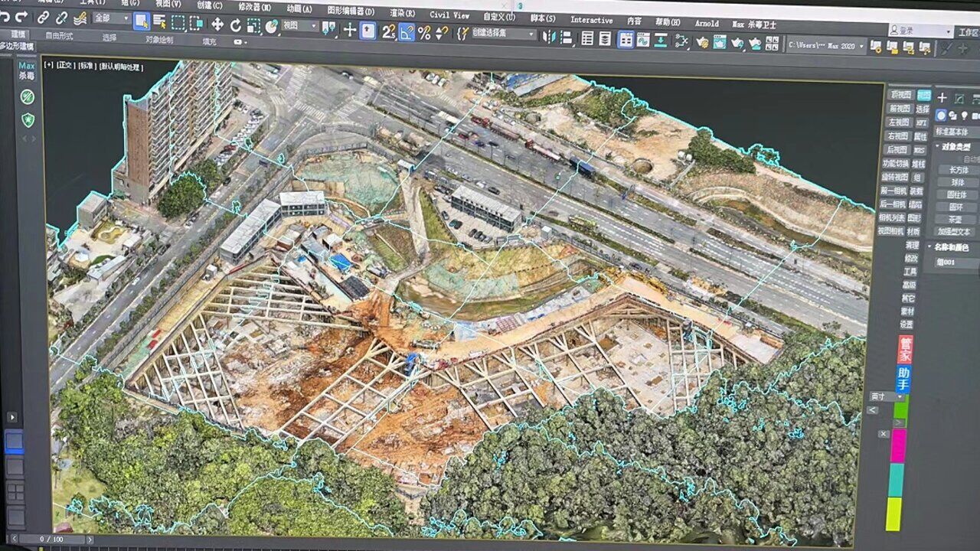Viewport: 980px width, 551px height.
Task: Click the yellow-green color swatch
Action: click(x=893, y=514)
